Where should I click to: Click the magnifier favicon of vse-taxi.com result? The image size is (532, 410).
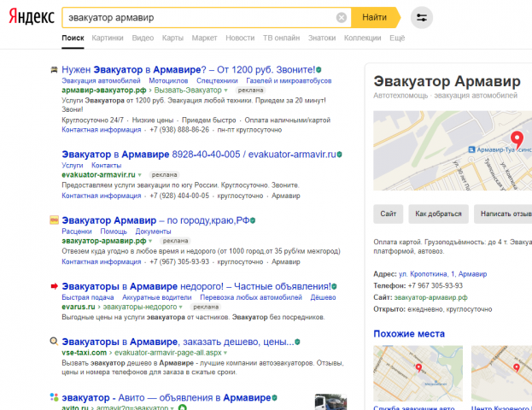click(54, 341)
